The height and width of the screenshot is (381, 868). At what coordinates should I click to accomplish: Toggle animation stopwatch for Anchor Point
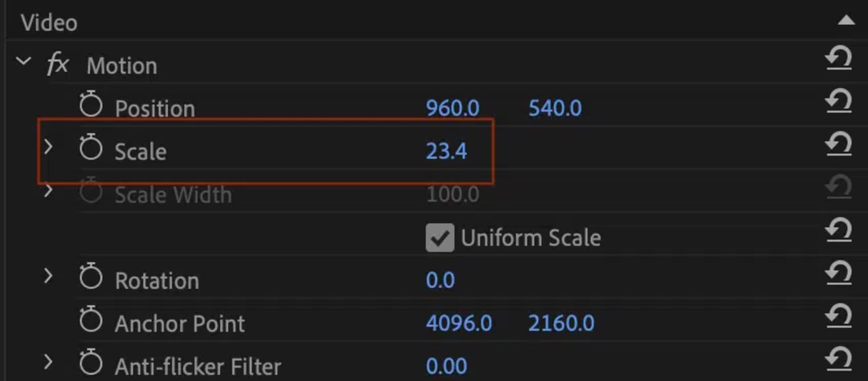click(91, 320)
